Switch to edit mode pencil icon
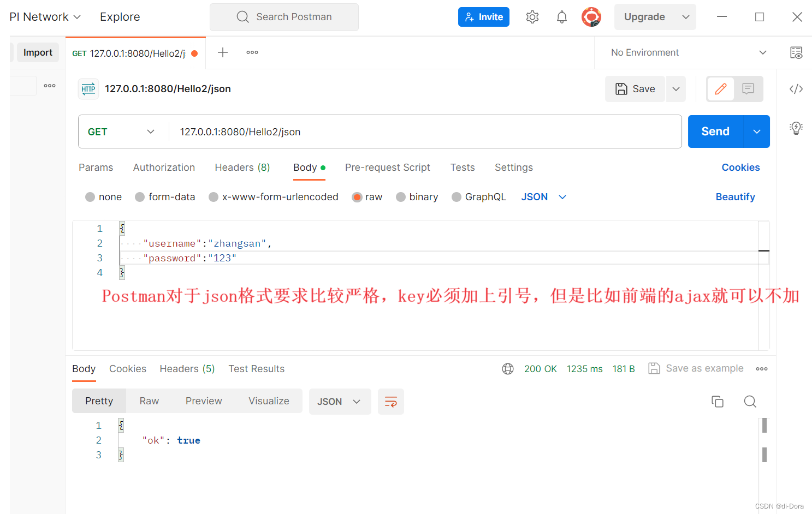 coord(721,89)
